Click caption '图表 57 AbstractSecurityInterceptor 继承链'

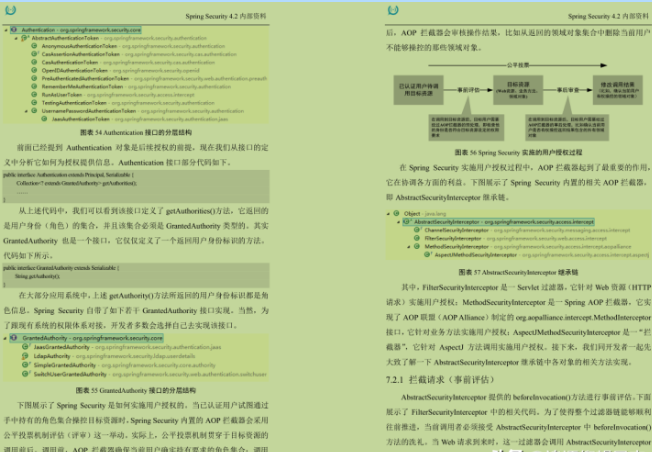518,272
